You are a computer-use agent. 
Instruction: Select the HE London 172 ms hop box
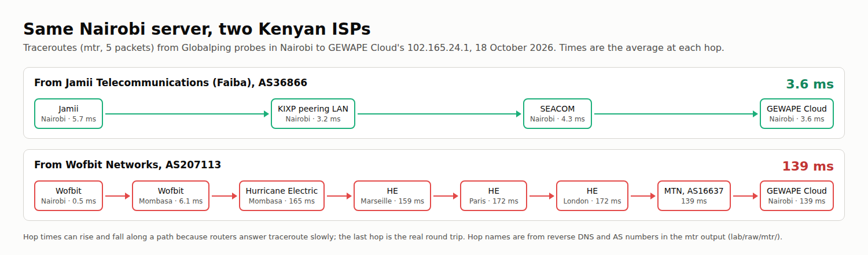[x=592, y=195]
